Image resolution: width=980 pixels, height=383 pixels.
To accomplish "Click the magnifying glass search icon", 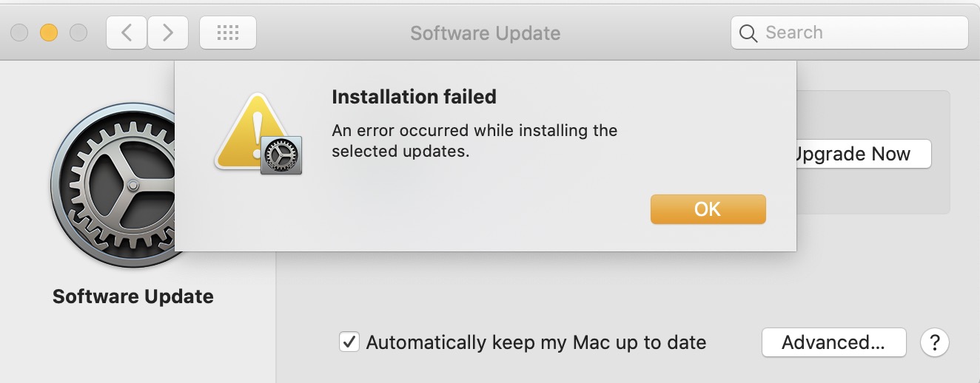I will (x=748, y=33).
